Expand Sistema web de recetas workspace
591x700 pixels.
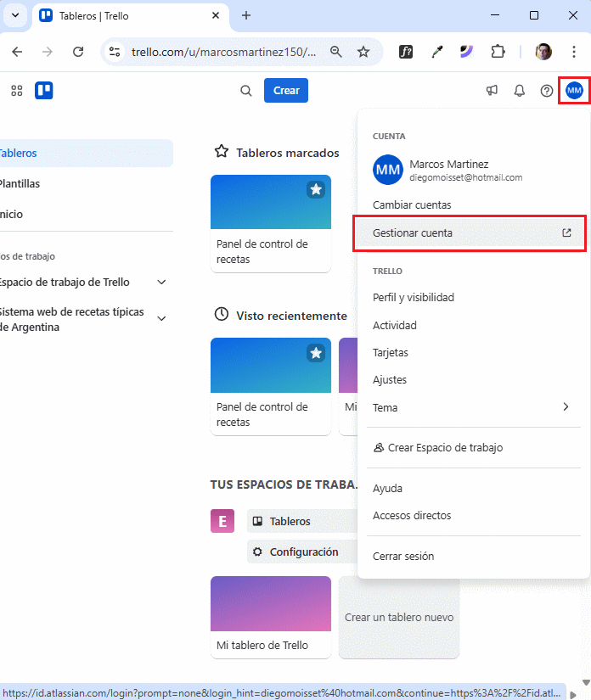coord(161,319)
